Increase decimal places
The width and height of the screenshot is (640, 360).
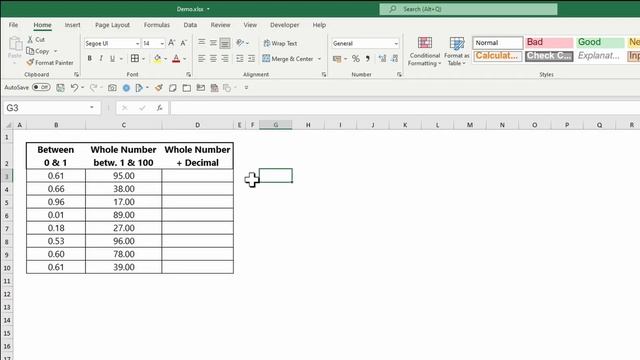click(382, 59)
